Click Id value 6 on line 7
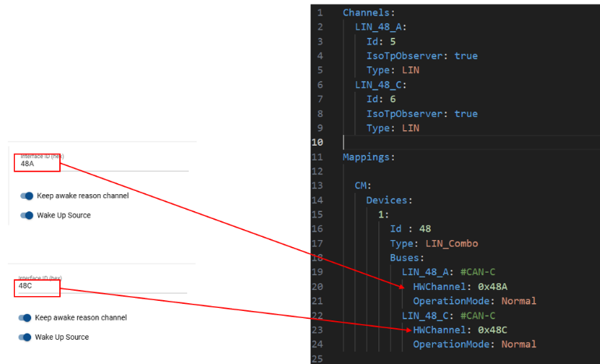600x364 pixels. (393, 99)
